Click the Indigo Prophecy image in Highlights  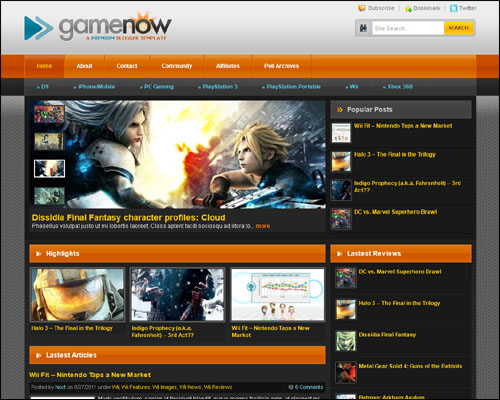pyautogui.click(x=177, y=295)
